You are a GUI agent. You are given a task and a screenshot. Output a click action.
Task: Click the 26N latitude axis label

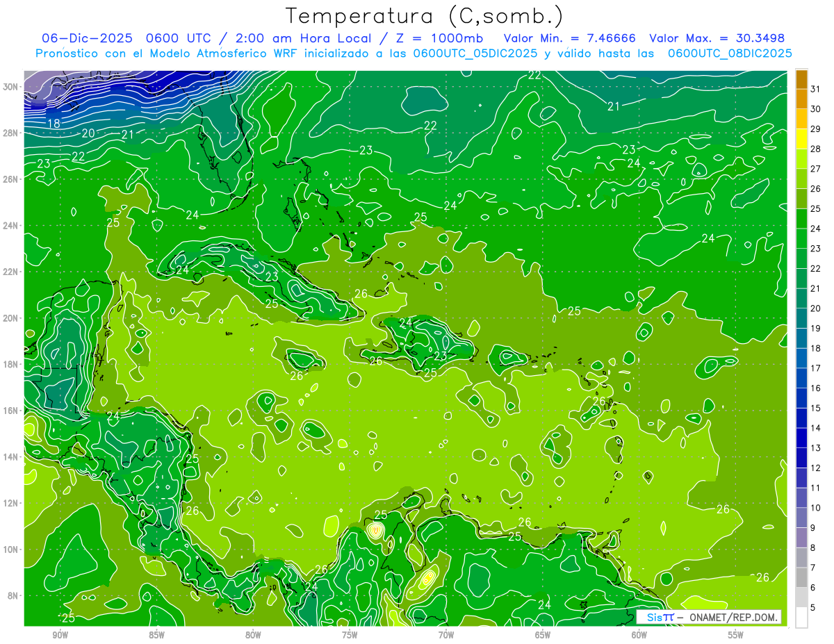12,179
